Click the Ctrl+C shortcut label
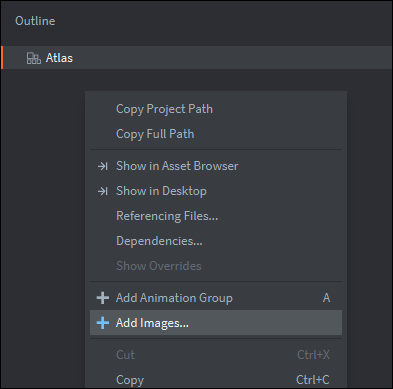The image size is (393, 389). (x=313, y=380)
